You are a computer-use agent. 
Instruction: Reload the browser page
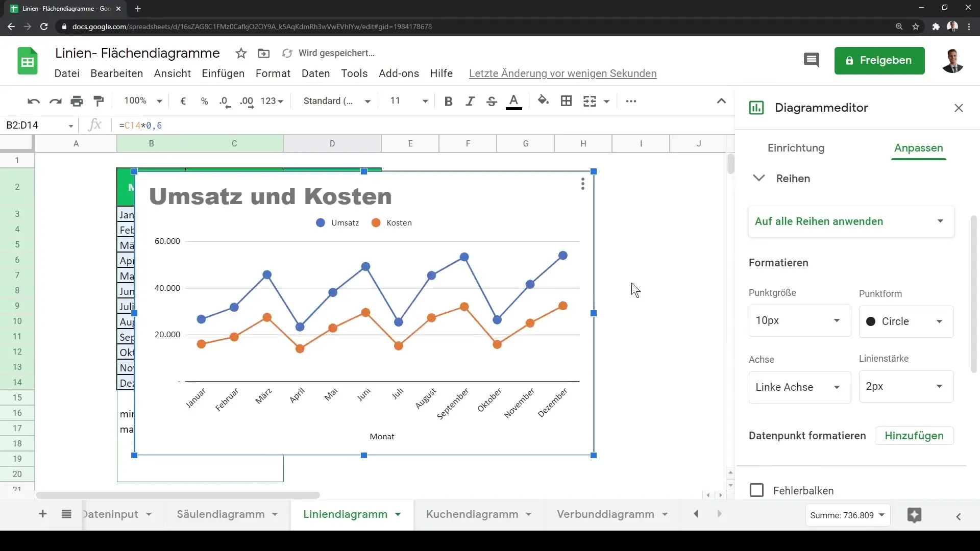pyautogui.click(x=44, y=27)
